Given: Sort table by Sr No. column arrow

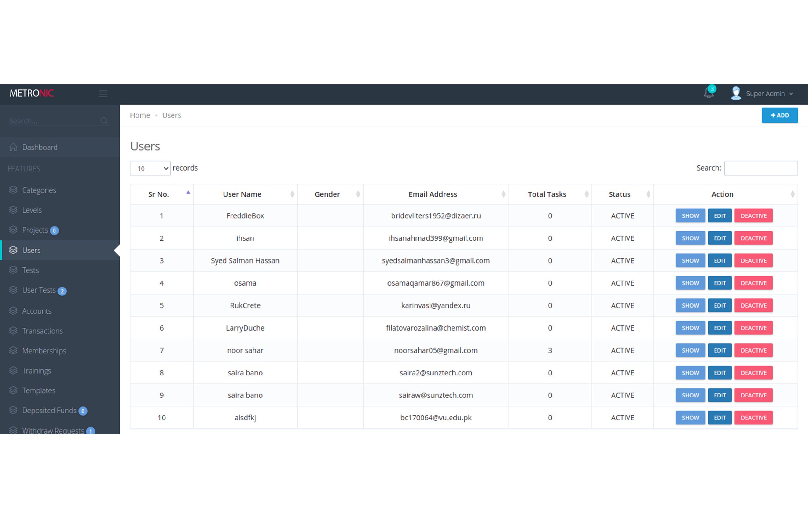Looking at the screenshot, I should pyautogui.click(x=188, y=193).
